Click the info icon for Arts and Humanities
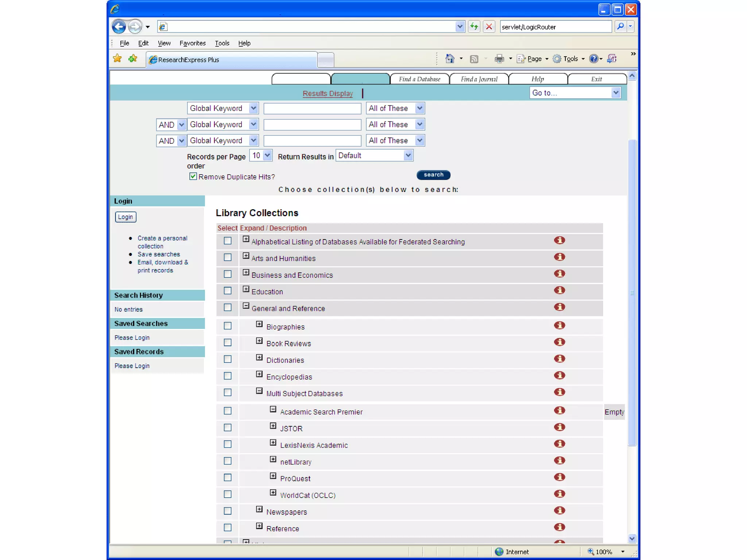The height and width of the screenshot is (560, 747). (x=559, y=257)
